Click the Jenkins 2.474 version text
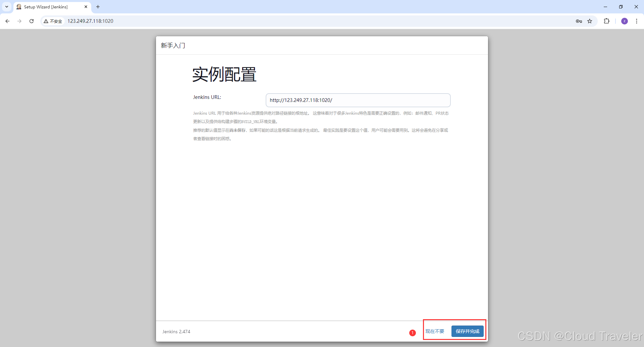The width and height of the screenshot is (644, 347). tap(176, 332)
